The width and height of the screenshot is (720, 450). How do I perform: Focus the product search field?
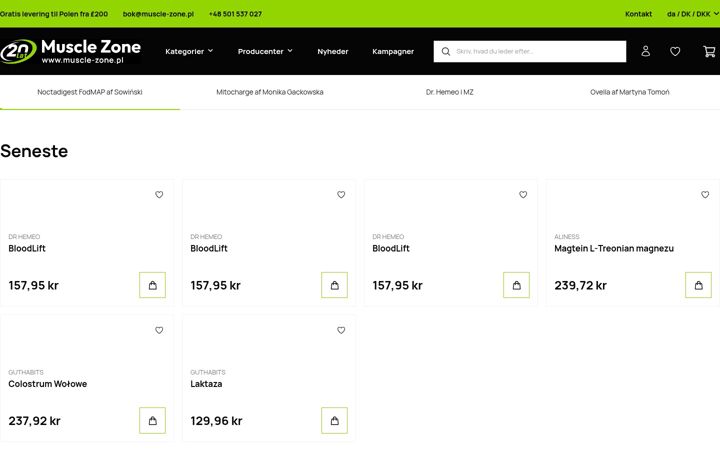coord(530,51)
